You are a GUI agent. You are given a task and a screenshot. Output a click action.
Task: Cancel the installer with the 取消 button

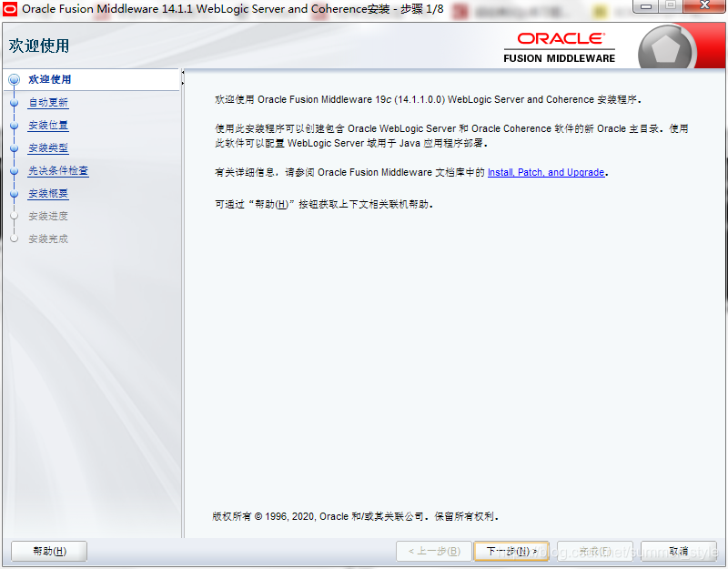click(679, 552)
